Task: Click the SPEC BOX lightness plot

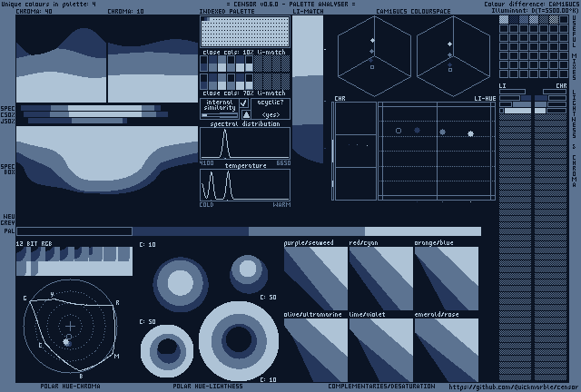Action: (107, 160)
